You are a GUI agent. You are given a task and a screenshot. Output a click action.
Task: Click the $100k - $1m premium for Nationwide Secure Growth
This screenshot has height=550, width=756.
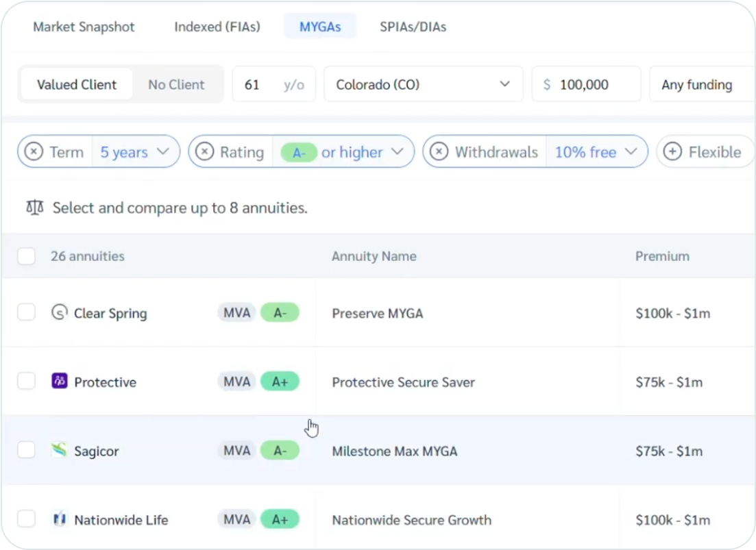(672, 520)
